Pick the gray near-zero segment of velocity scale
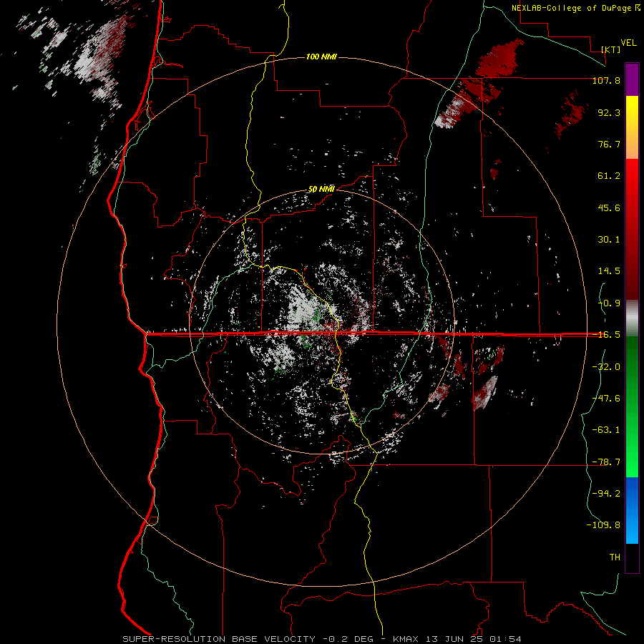This screenshot has height=644, width=644. point(632,318)
